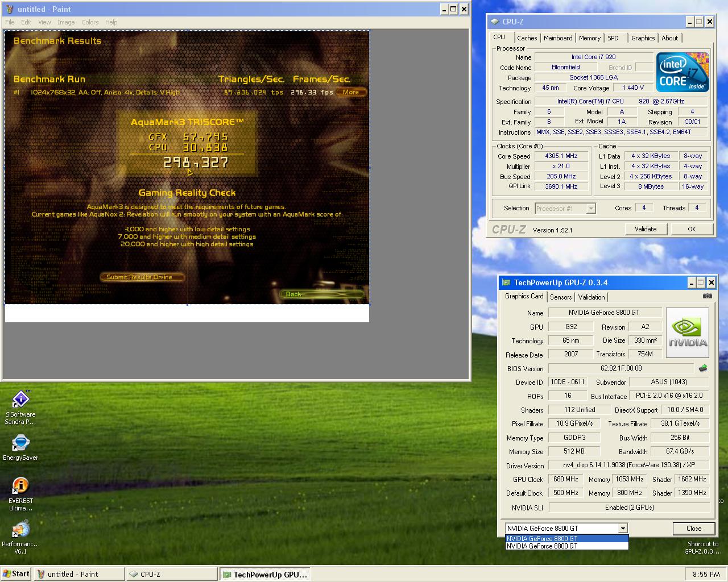Open Performance V6.1 desktop icon
The height and width of the screenshot is (582, 728).
click(20, 537)
